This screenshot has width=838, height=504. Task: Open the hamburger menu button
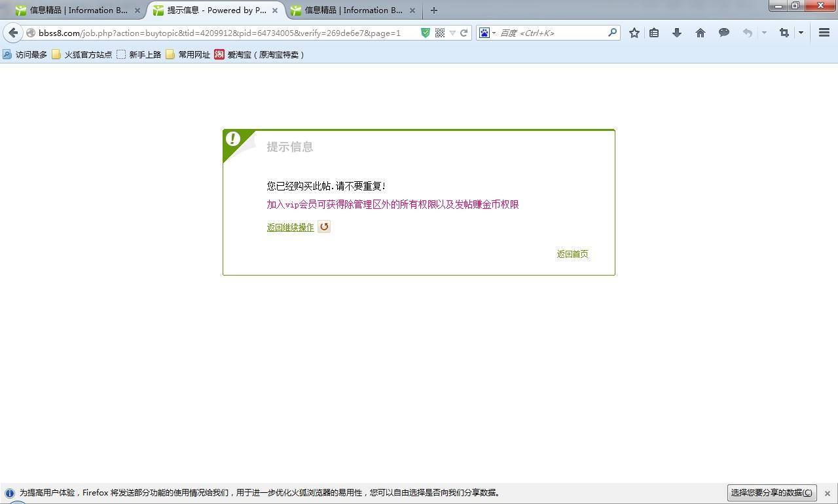click(x=824, y=33)
